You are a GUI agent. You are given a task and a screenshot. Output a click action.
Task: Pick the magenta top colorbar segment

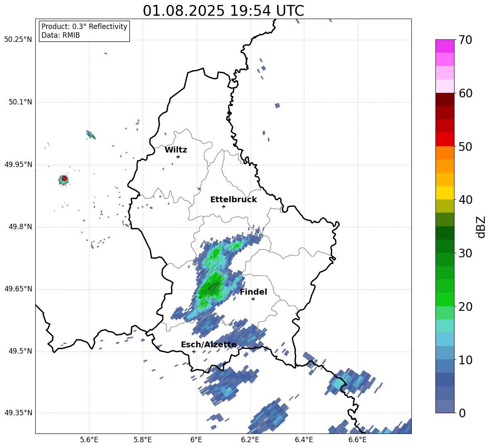445,46
